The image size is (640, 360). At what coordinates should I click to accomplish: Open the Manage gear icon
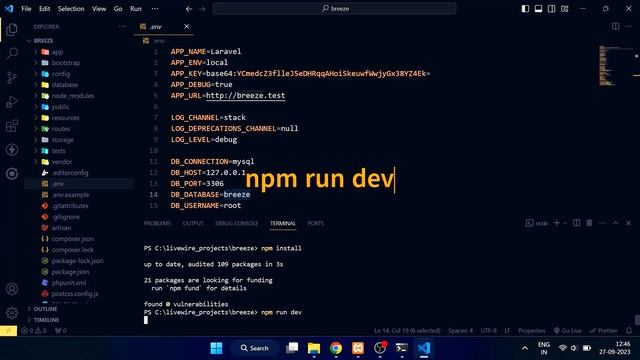point(12,313)
